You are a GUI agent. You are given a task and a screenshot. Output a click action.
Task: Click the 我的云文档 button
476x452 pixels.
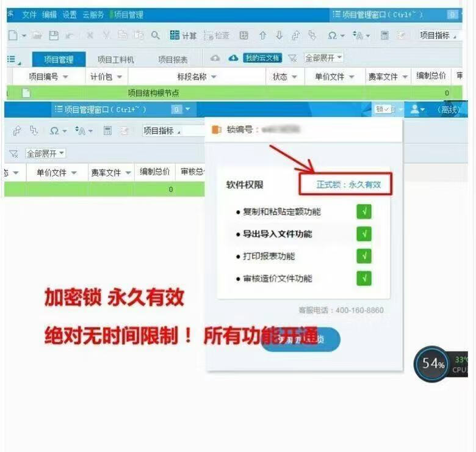(x=262, y=57)
